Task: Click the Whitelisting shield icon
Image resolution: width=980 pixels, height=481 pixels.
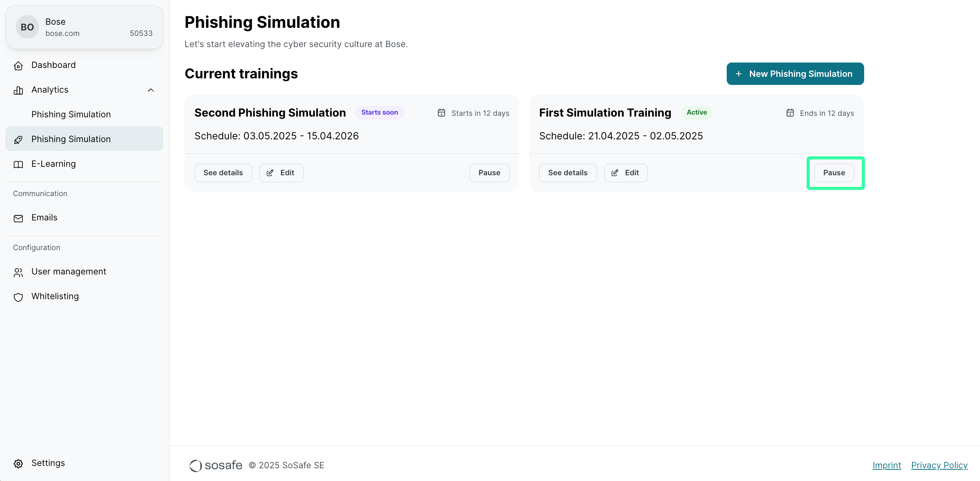Action: 18,297
